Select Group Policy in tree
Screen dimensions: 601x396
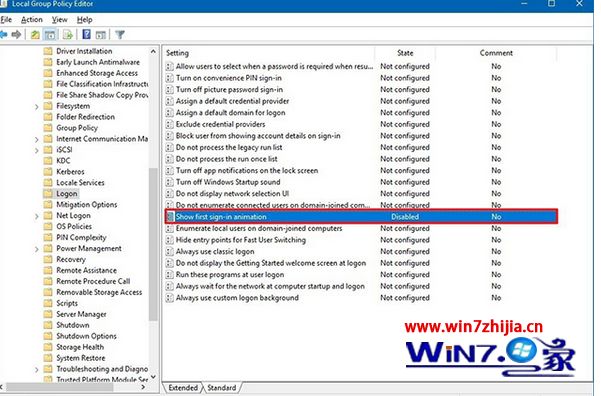pos(77,128)
